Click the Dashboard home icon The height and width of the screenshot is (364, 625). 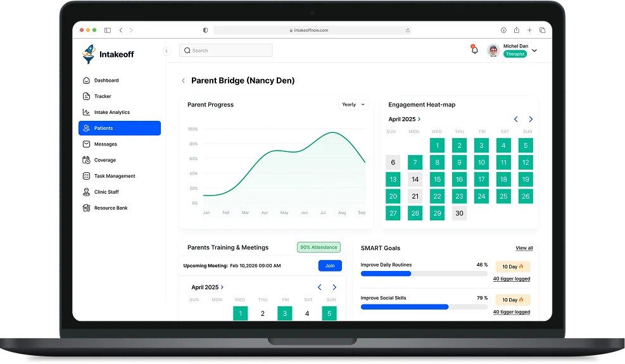click(86, 80)
